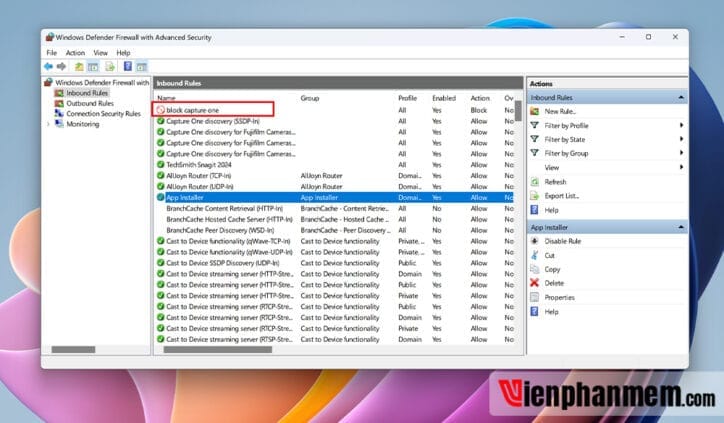Click the Forward arrow toolbar icon

coord(61,66)
